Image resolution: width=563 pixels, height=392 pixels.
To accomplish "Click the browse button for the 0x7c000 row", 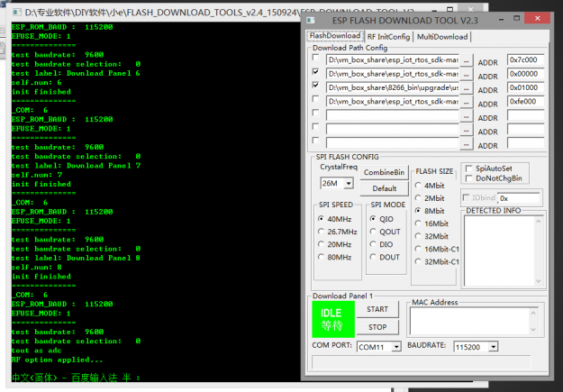I will tap(466, 60).
